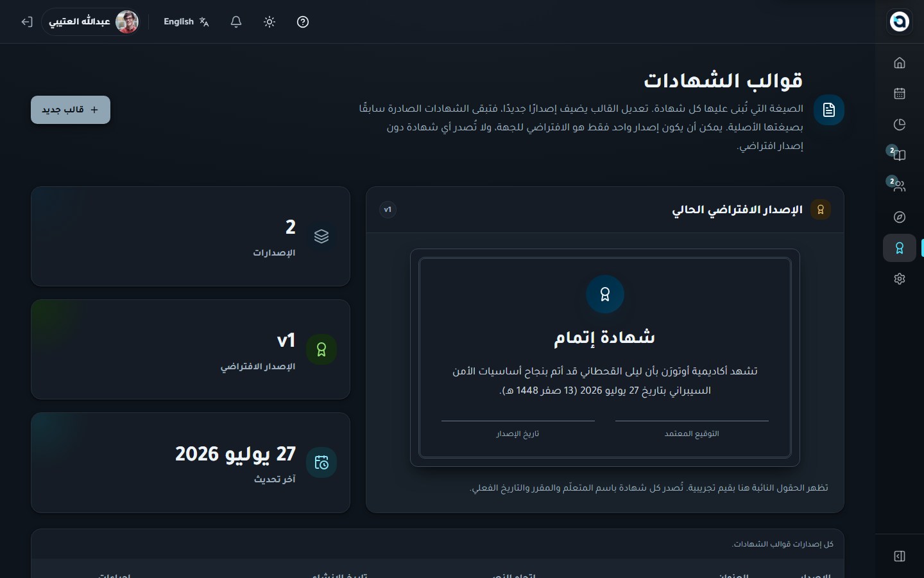
Task: Click the التوقيع المعتمد signature label
Action: (692, 433)
